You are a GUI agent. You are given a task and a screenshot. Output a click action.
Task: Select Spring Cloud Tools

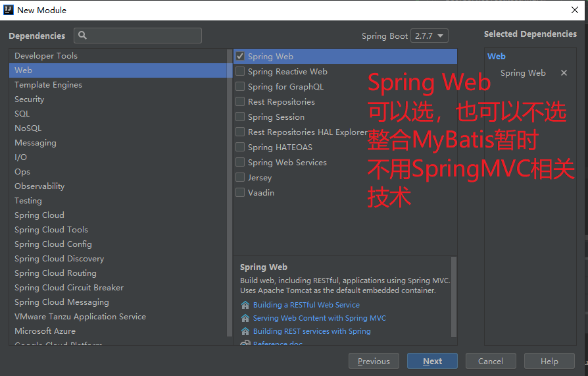pos(118,230)
